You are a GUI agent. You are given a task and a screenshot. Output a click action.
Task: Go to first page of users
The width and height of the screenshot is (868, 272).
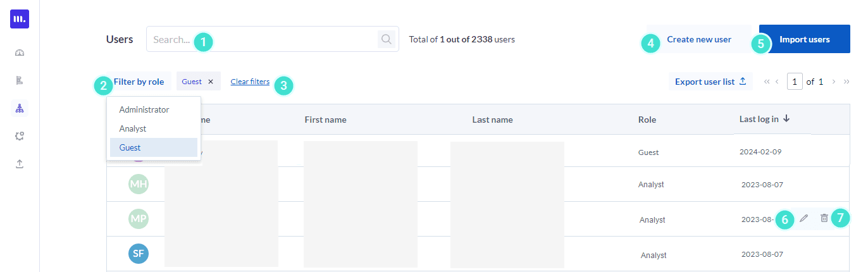point(767,82)
